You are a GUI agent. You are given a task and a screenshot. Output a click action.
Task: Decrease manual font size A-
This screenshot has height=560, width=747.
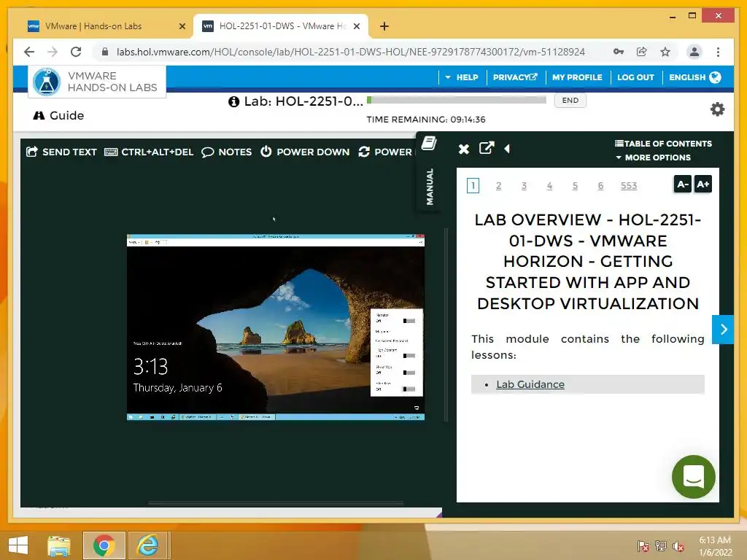[682, 184]
